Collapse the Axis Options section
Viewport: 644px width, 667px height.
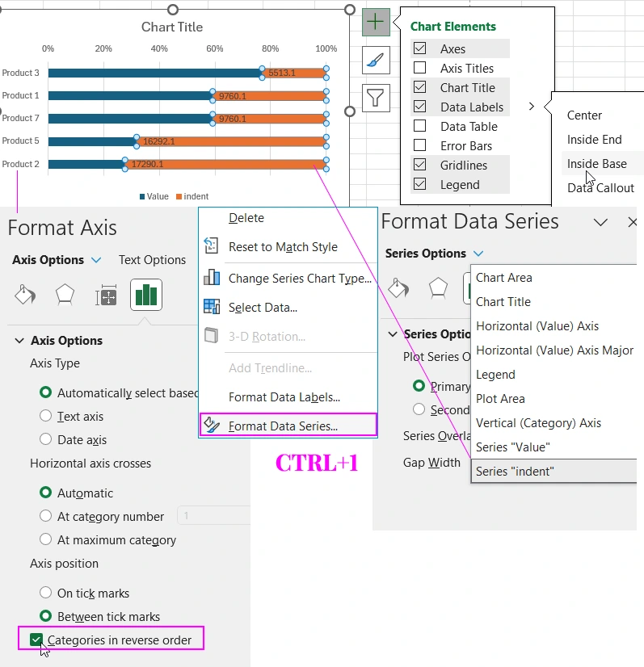click(x=19, y=341)
